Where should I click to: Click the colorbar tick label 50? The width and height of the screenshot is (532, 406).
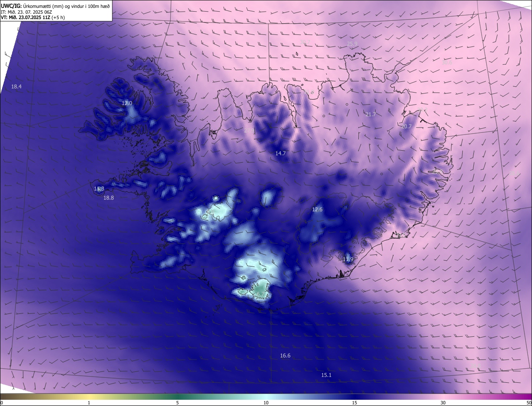coord(529,403)
